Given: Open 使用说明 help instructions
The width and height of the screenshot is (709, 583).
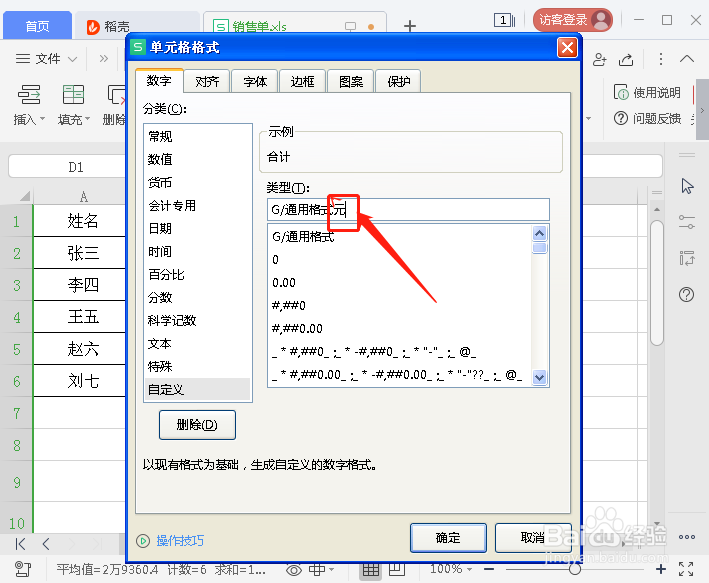Looking at the screenshot, I should (647, 93).
